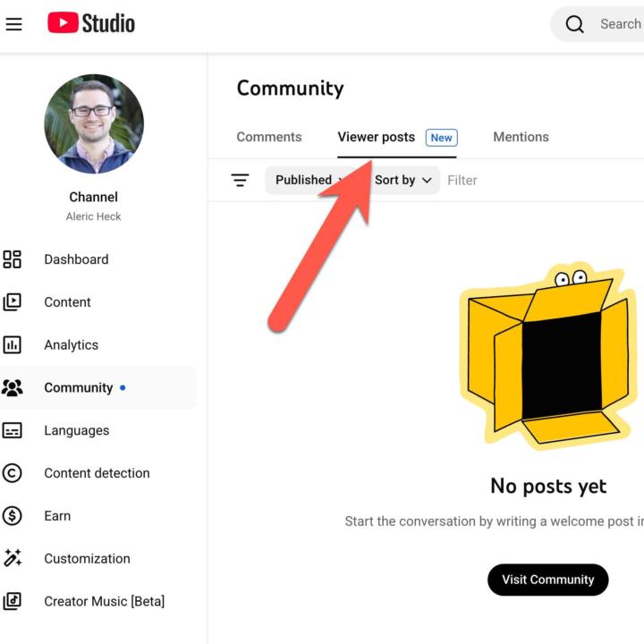Viewport: 644px width, 644px height.
Task: Click the empty box illustration
Action: [548, 356]
